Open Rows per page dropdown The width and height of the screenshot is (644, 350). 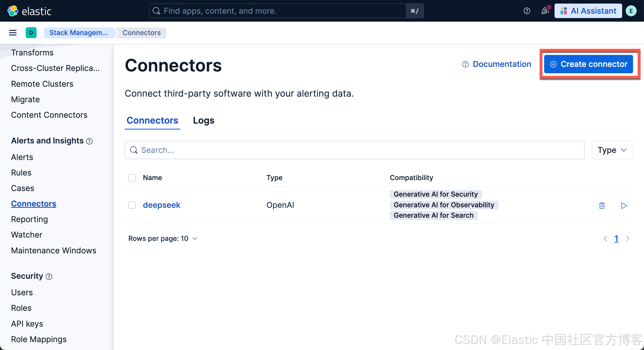(163, 238)
